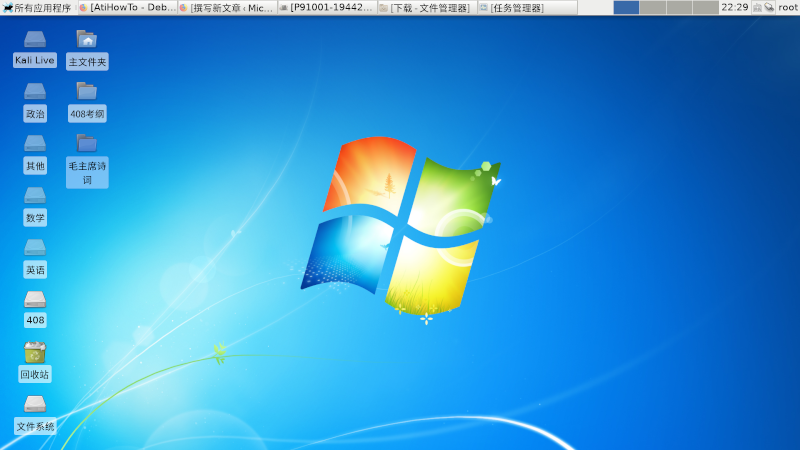Click the plug tray icon beside root
This screenshot has height=450, width=800.
(x=769, y=8)
